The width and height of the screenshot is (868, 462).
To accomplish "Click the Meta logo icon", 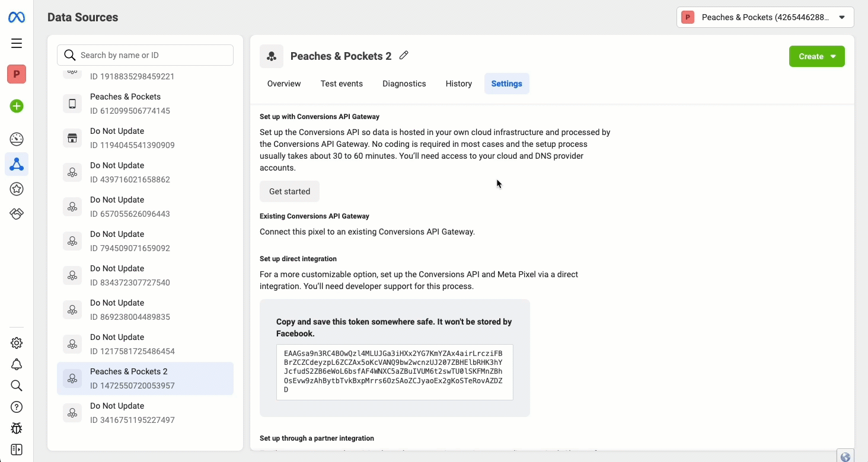I will tap(17, 18).
